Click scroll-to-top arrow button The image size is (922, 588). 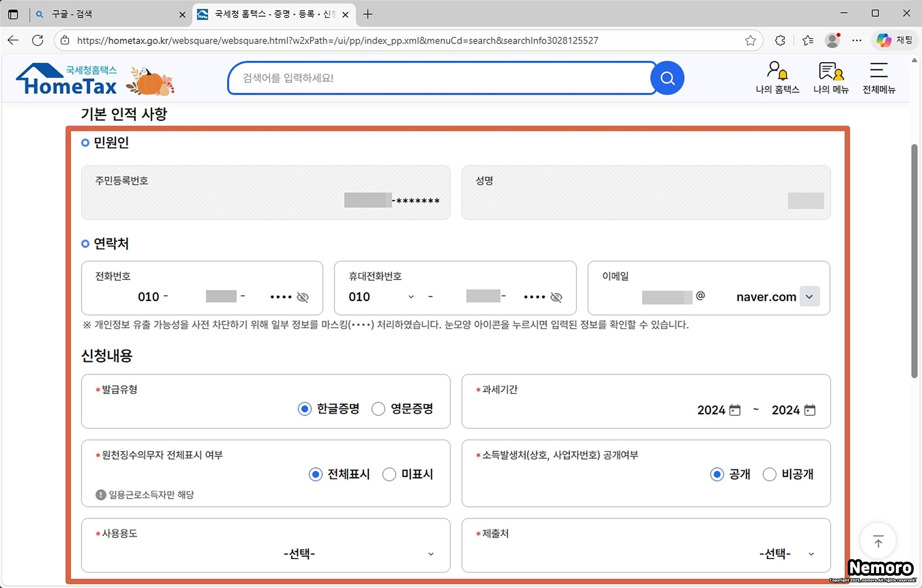pyautogui.click(x=878, y=541)
